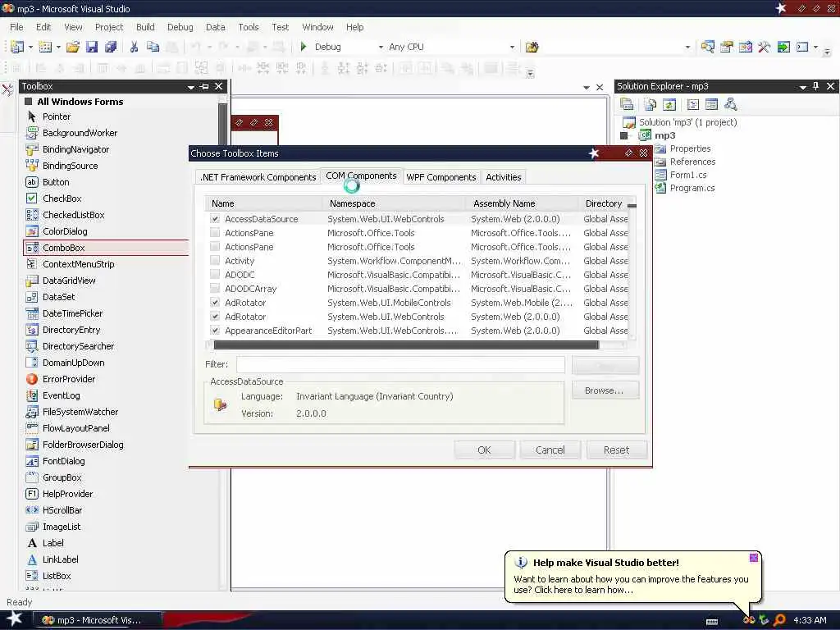This screenshot has width=840, height=630.
Task: Open the Command Window toolbar icon
Action: [x=802, y=47]
